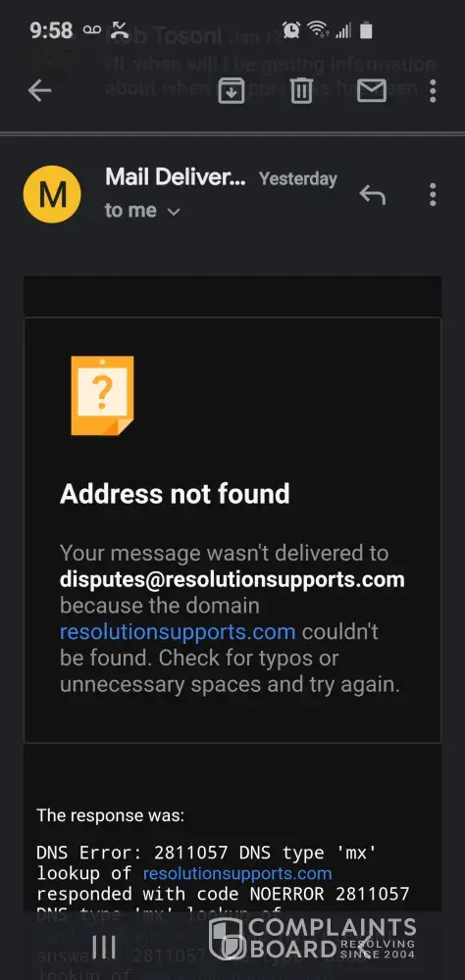Tap the Mail Delivery sender name
This screenshot has width=465, height=980.
pyautogui.click(x=176, y=177)
